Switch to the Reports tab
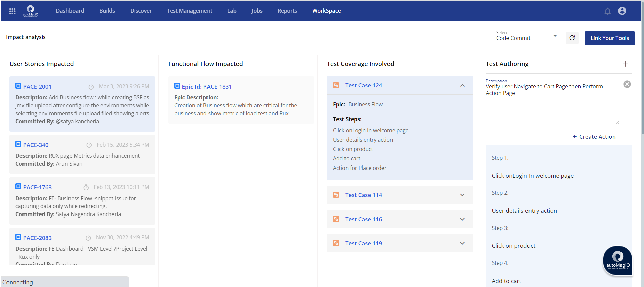The image size is (644, 287). (287, 11)
